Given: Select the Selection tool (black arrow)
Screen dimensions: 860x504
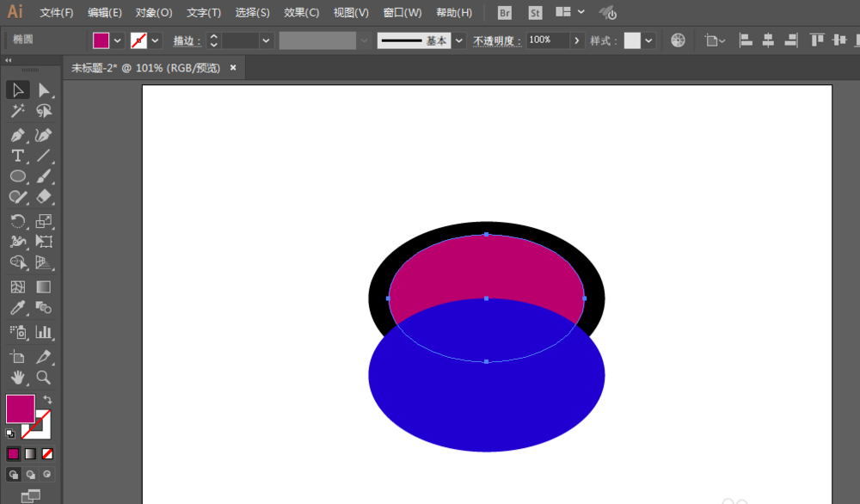Looking at the screenshot, I should (x=17, y=90).
